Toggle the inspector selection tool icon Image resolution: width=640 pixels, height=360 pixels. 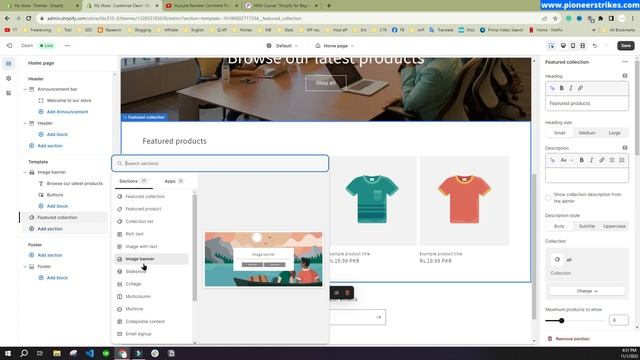click(x=551, y=46)
